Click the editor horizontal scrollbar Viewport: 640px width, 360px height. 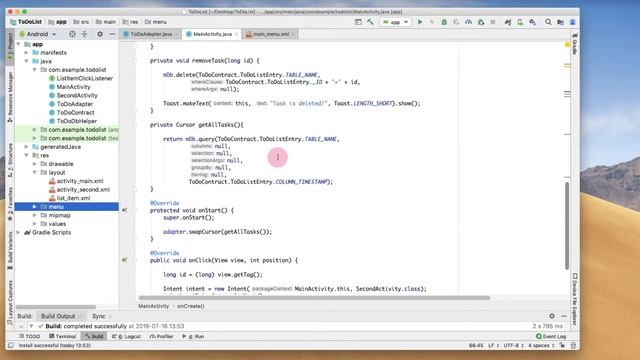(x=314, y=298)
